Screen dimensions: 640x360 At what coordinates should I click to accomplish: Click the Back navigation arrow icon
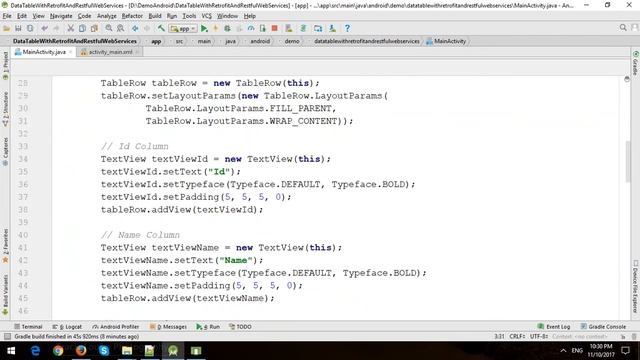pyautogui.click(x=135, y=29)
